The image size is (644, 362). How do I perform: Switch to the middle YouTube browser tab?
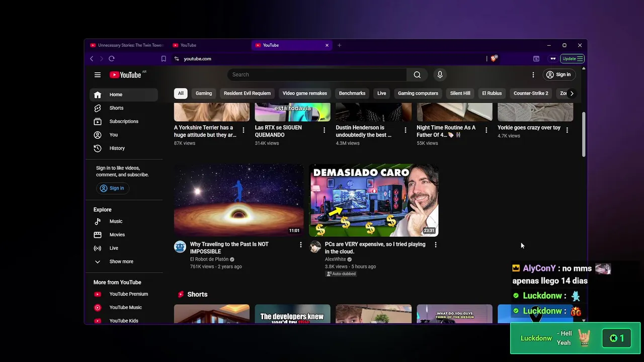(210, 45)
